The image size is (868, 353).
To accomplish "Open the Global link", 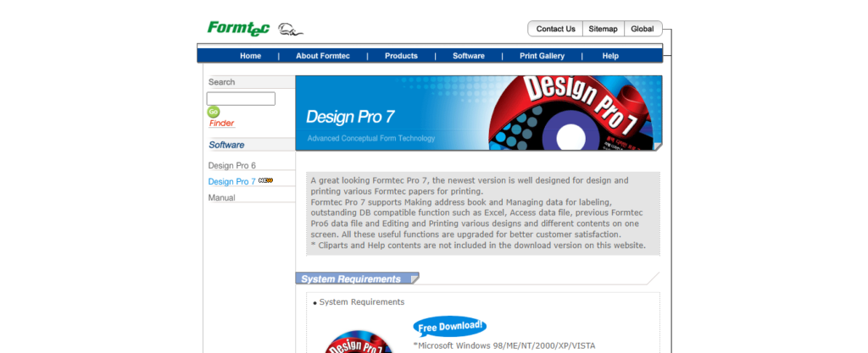I will tap(643, 29).
